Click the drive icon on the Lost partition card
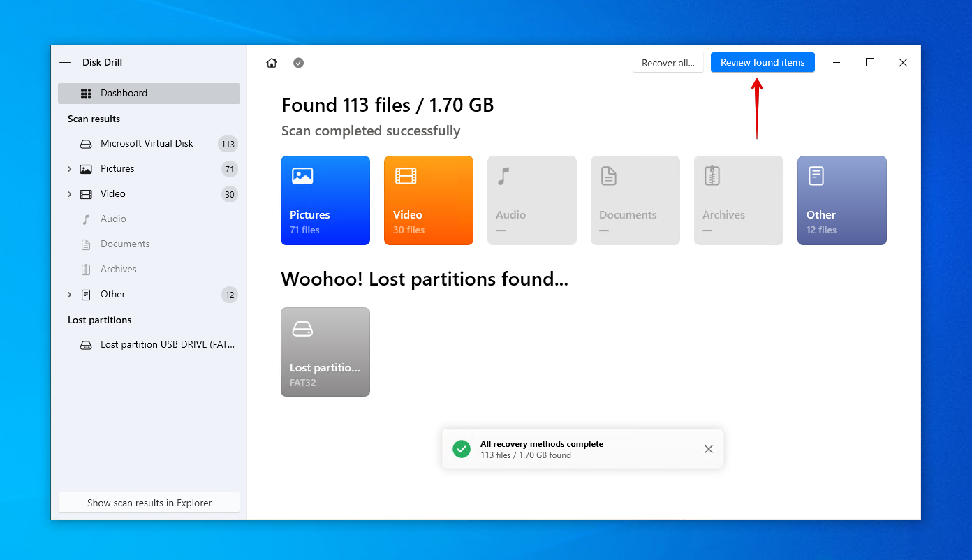The height and width of the screenshot is (560, 972). (x=302, y=329)
